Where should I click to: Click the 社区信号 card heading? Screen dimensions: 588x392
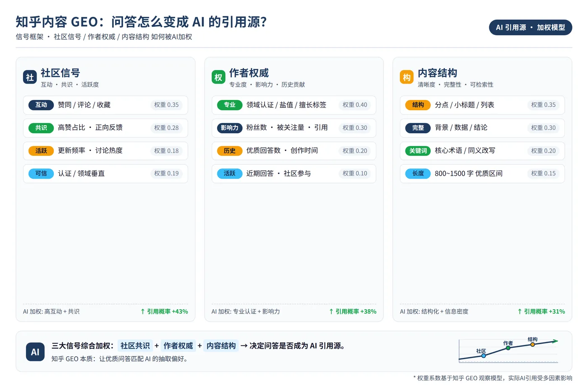coord(60,73)
